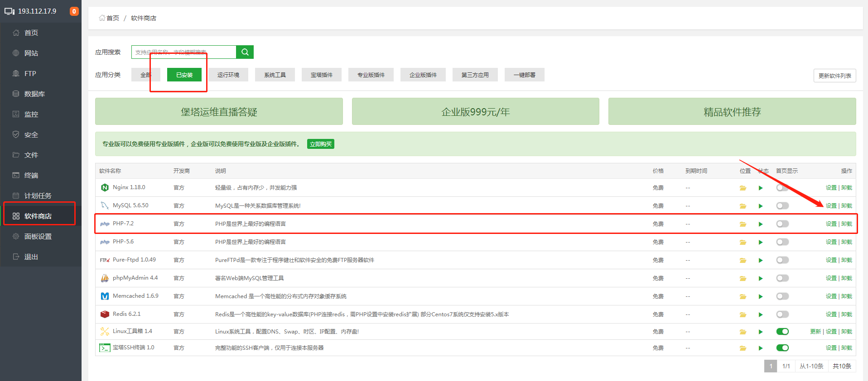Click the Nginx logo icon

[105, 187]
